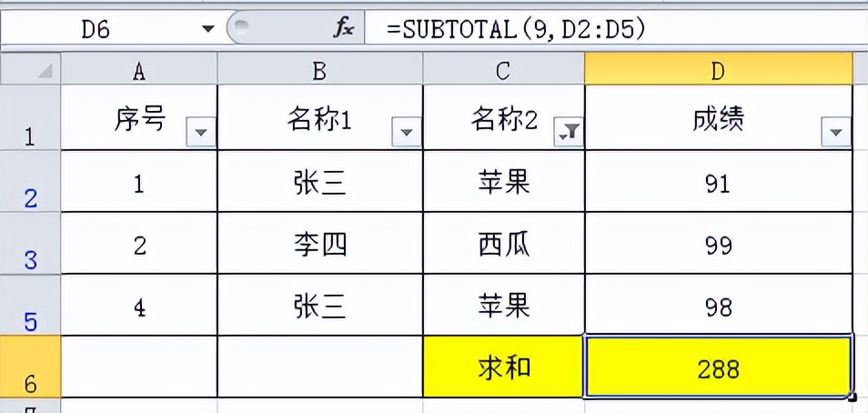This screenshot has height=413, width=868.
Task: Select column C header
Action: point(503,70)
